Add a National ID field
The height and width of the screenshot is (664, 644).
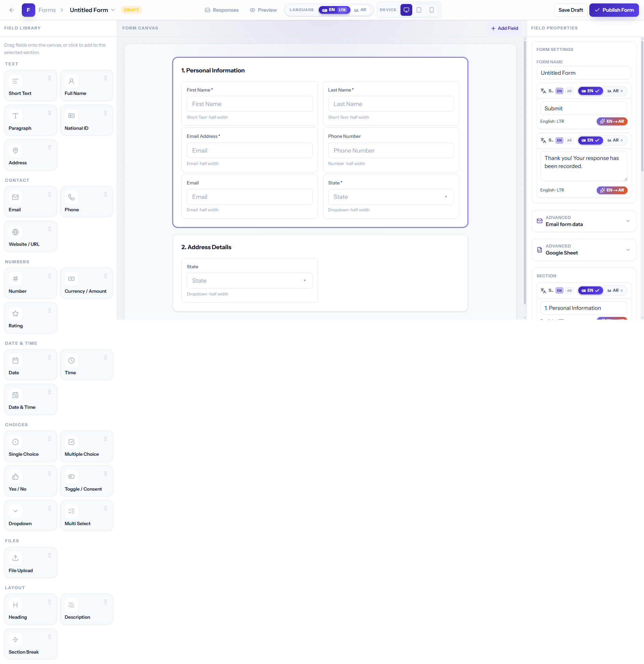click(x=87, y=121)
